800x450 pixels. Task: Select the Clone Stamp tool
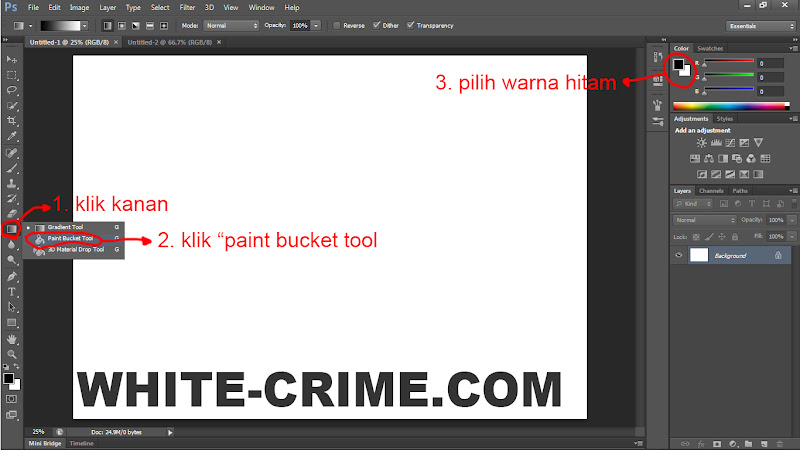click(12, 184)
